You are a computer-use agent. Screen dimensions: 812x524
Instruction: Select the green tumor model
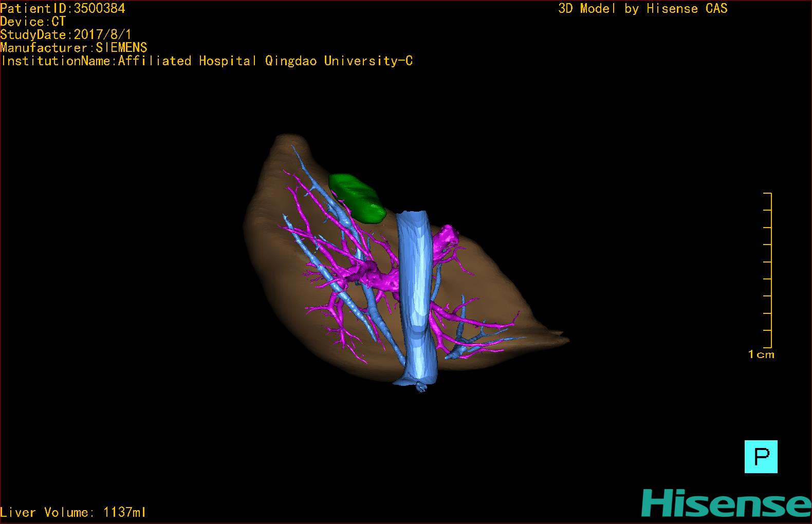357,198
